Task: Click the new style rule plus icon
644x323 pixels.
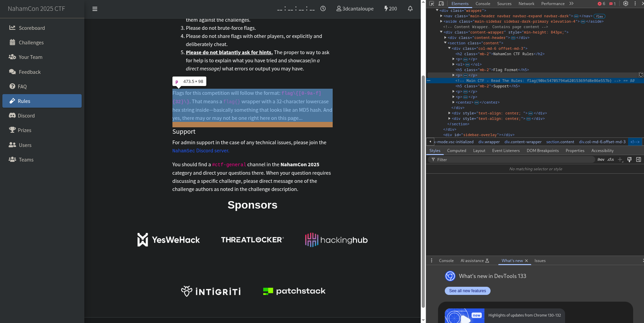Action: pos(620,160)
